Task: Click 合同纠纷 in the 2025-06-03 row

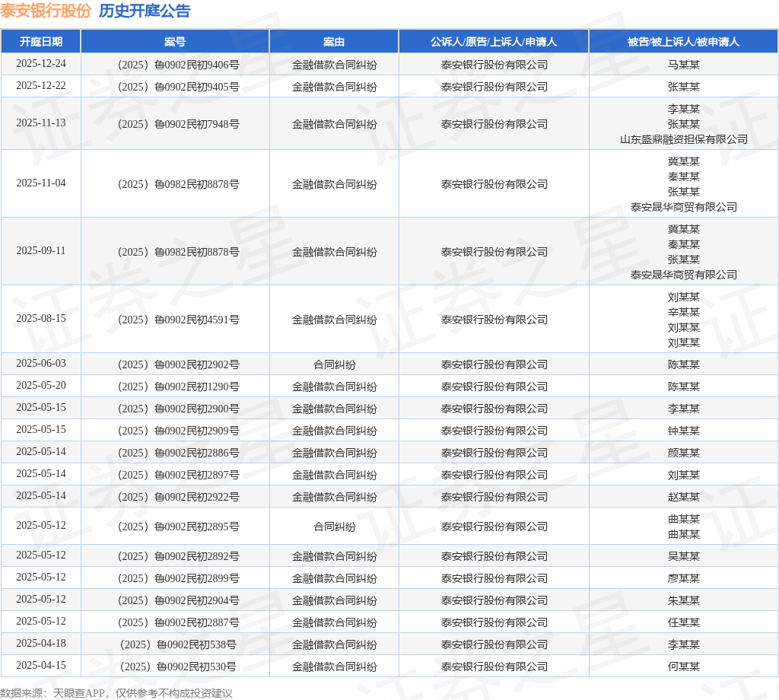Action: [x=335, y=364]
